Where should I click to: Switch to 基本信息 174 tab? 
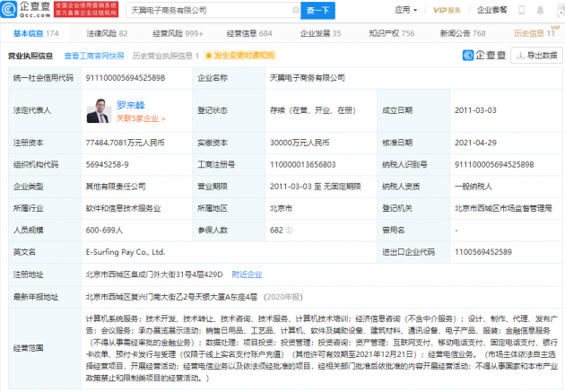pos(36,33)
